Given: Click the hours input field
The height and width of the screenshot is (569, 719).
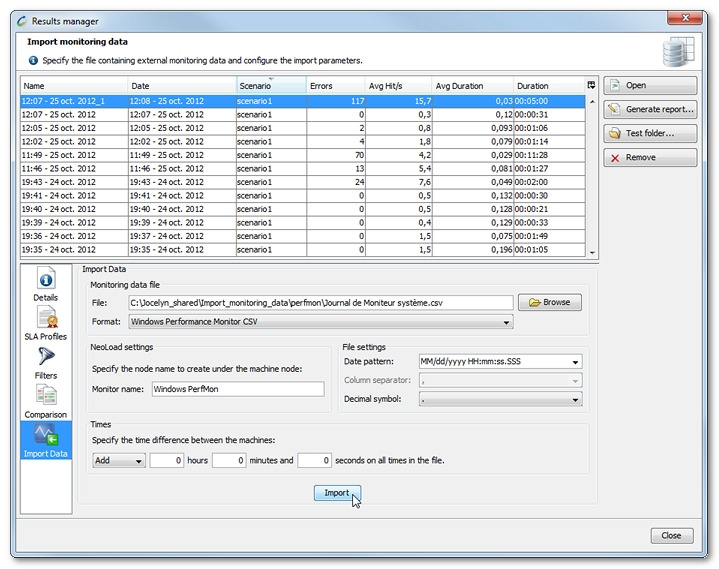Looking at the screenshot, I should pyautogui.click(x=167, y=461).
